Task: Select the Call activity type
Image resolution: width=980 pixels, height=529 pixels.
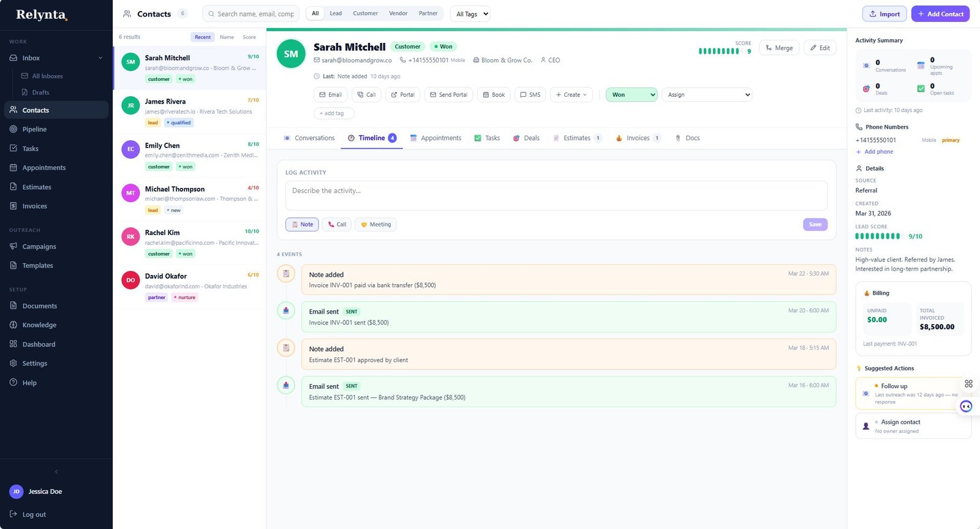Action: (x=337, y=225)
